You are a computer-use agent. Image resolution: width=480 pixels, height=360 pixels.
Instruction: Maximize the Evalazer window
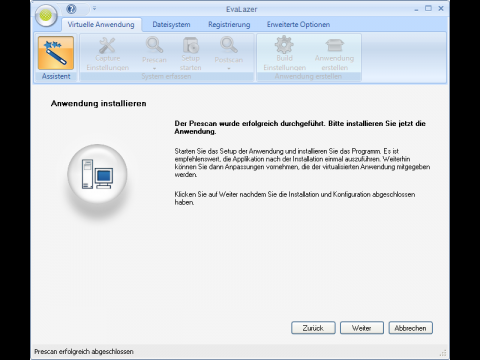click(x=428, y=8)
